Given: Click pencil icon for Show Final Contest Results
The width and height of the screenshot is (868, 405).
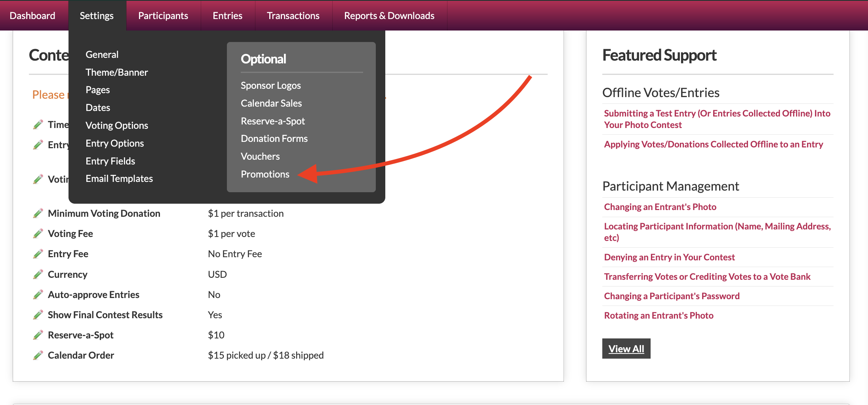Looking at the screenshot, I should pyautogui.click(x=38, y=315).
